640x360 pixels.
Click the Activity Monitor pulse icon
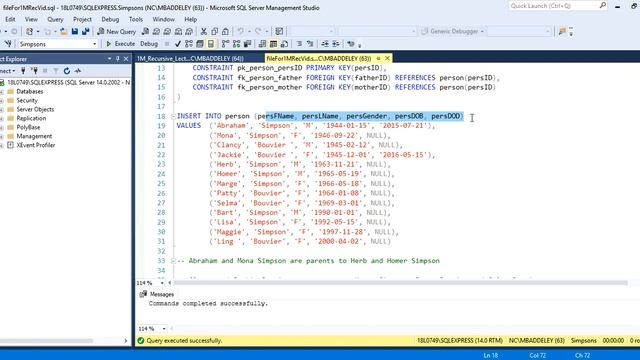78,71
